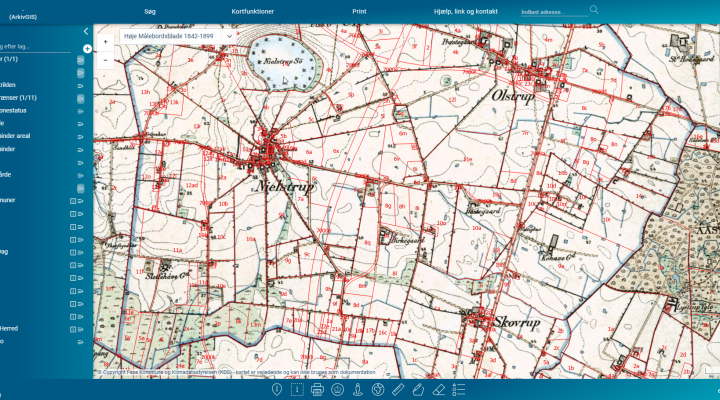The height and width of the screenshot is (400, 720).
Task: Click the crown icon in bottom toolbar
Action: point(338,389)
